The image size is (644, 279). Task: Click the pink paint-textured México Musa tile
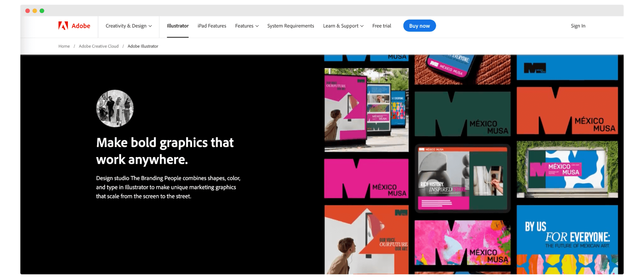pos(462,243)
